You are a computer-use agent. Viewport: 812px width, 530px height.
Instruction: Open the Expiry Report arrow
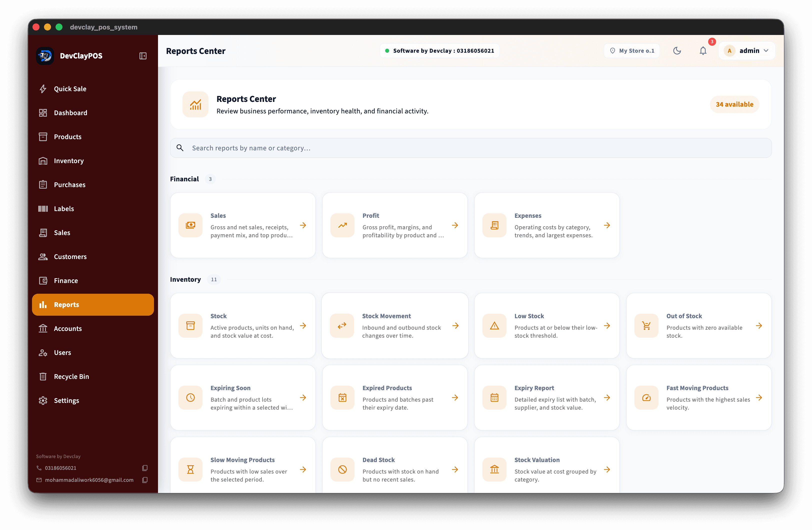click(x=607, y=397)
